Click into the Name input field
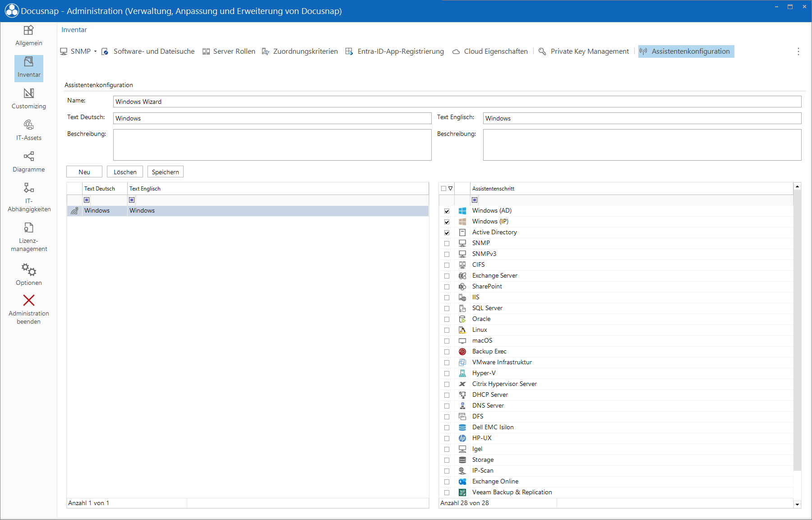Viewport: 812px width, 520px height. (457, 102)
